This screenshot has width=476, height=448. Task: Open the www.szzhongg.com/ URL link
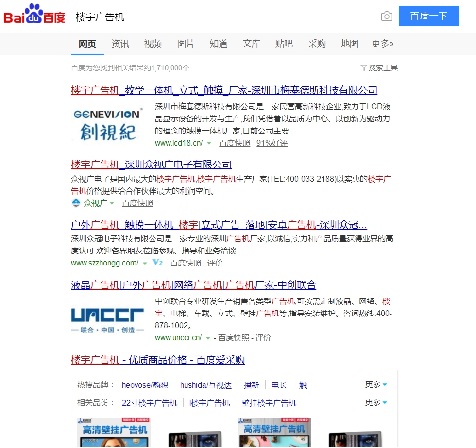[105, 263]
